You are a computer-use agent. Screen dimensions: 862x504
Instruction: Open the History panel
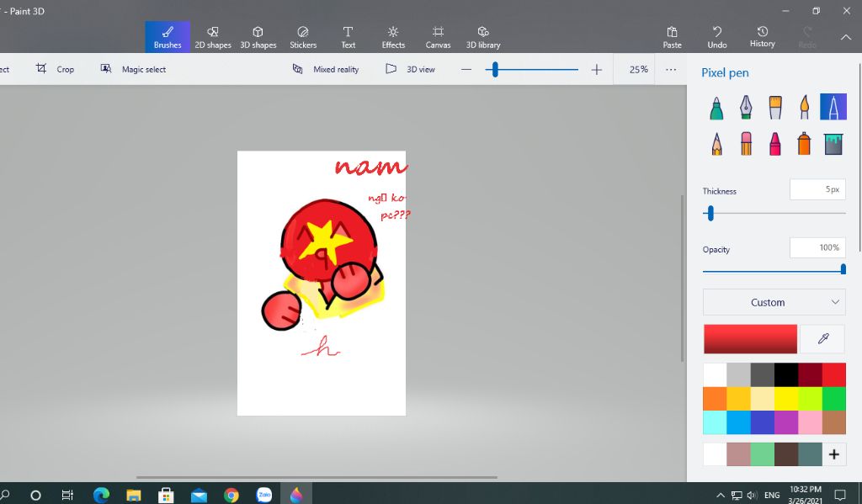click(x=762, y=37)
